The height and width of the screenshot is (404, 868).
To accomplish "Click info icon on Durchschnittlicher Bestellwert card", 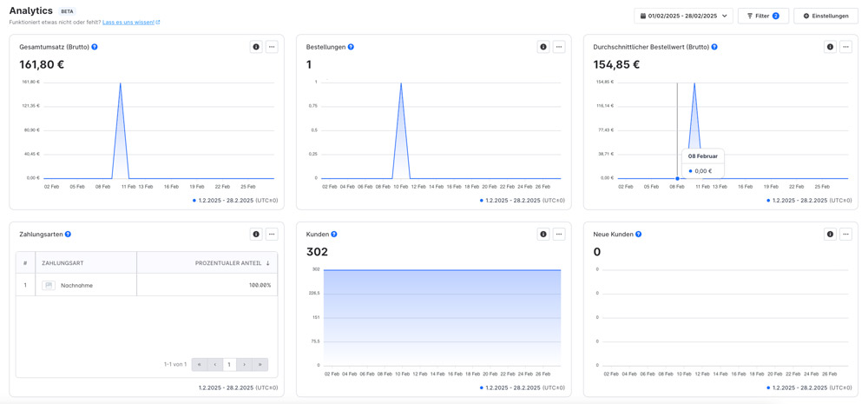I will point(830,47).
